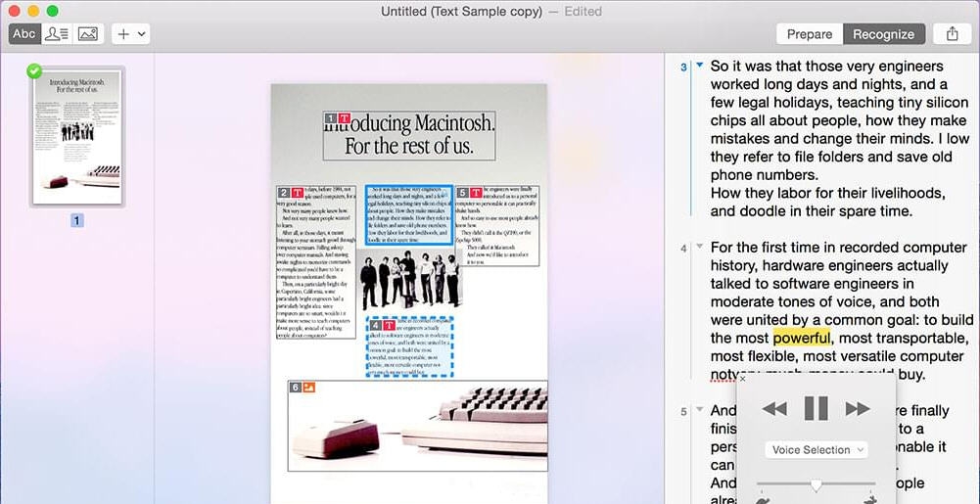Click the page number 1 label under thumbnail
Screen dimensions: 980x504
pyautogui.click(x=77, y=220)
